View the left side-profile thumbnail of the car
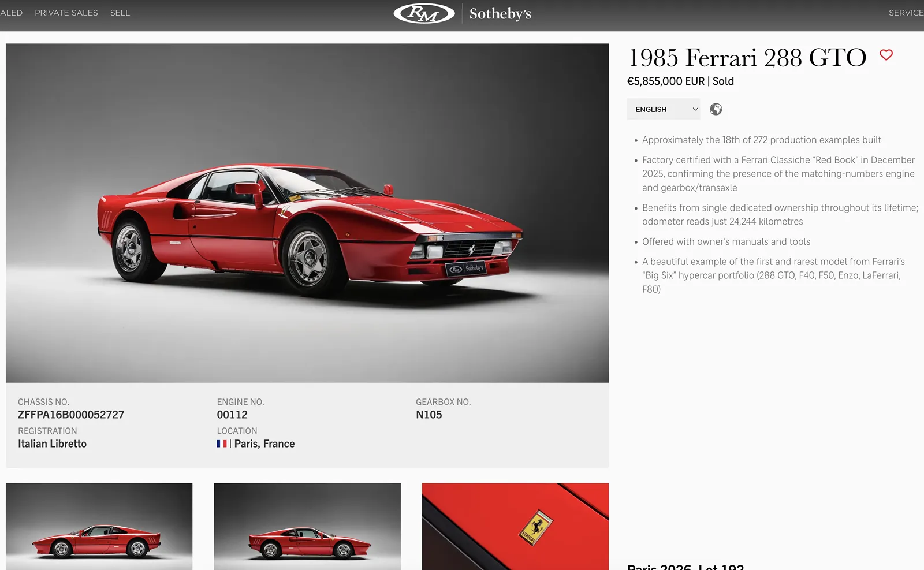The width and height of the screenshot is (924, 570). point(99,527)
